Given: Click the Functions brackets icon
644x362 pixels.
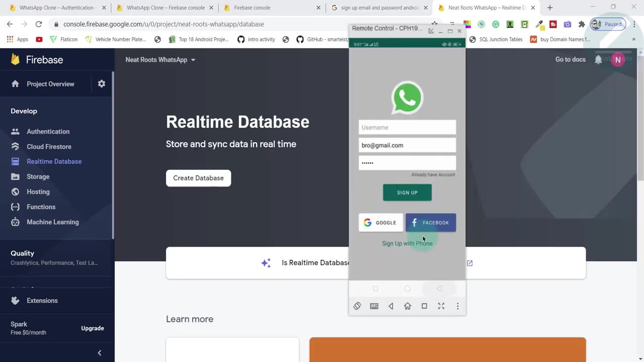Looking at the screenshot, I should pos(16,207).
